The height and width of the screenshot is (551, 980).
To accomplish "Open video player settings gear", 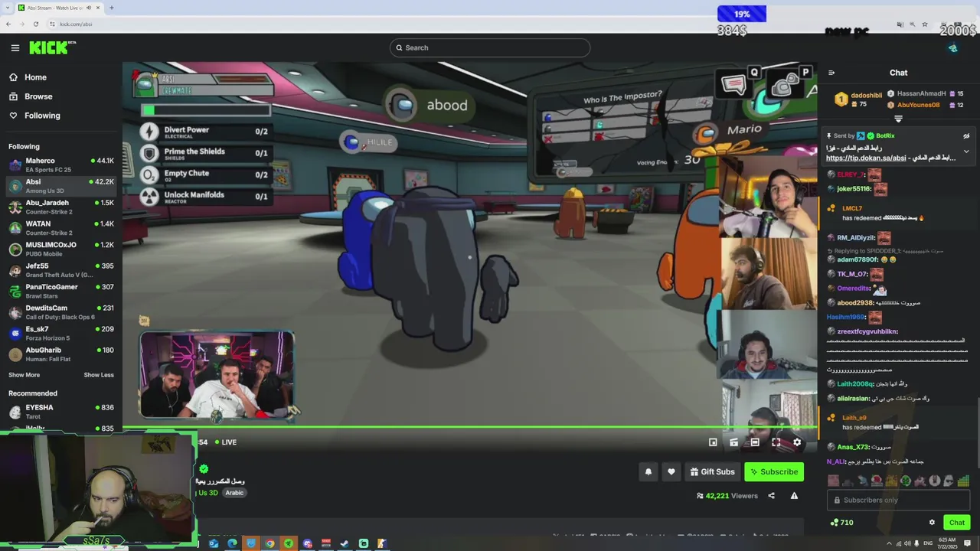I will (797, 442).
